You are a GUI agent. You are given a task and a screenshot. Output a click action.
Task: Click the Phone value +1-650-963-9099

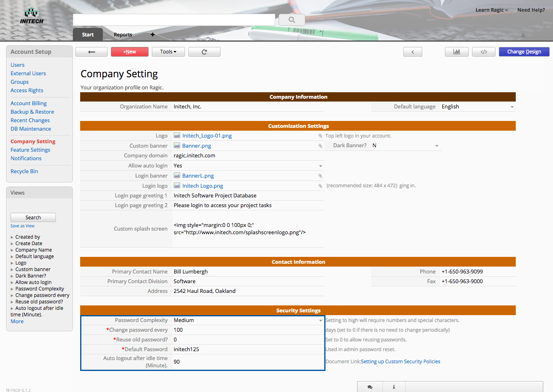[462, 271]
